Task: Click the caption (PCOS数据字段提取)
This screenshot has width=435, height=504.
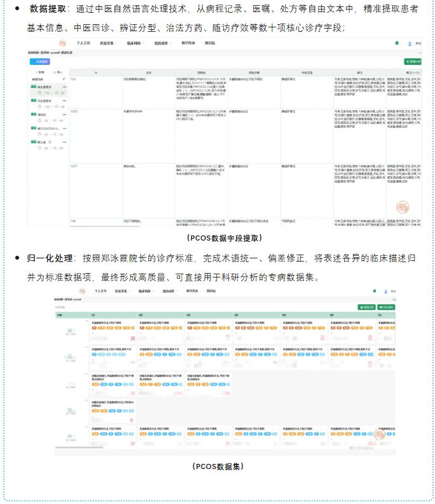Action: coord(224,238)
